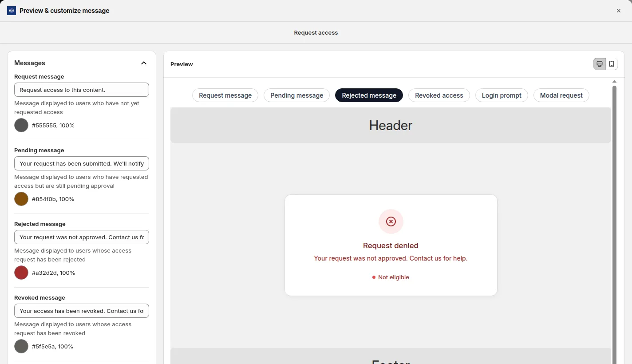Select the Rejected message preview tab
Screen dimensions: 632x364
coord(369,95)
